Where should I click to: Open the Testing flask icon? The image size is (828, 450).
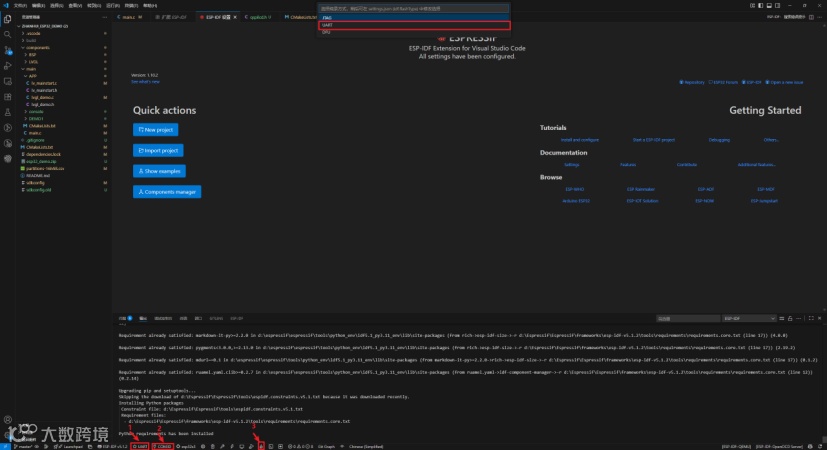click(7, 112)
